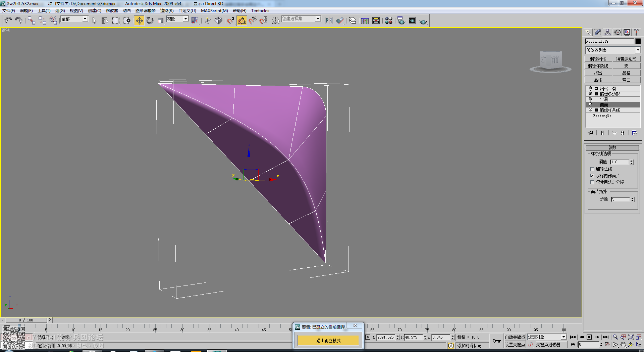Toggle lightbulb for 平滑 modifier
The width and height of the screenshot is (644, 352).
pos(590,99)
